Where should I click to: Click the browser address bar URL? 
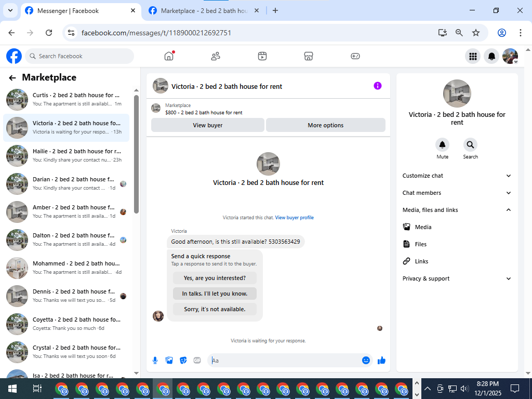pos(156,33)
